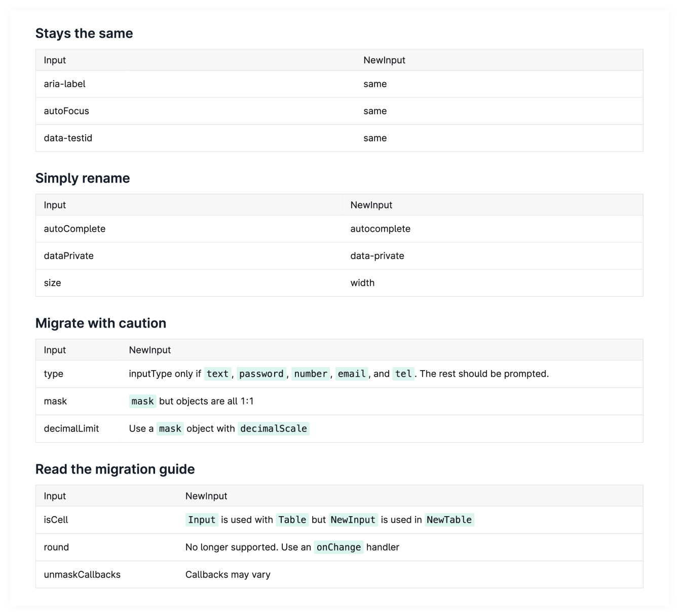
Task: Click the 'dataPrivate' row entry
Action: 68,256
